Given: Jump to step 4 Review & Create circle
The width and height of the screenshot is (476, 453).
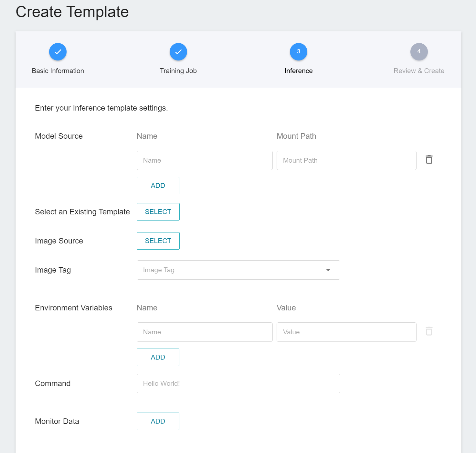Looking at the screenshot, I should pos(419,52).
